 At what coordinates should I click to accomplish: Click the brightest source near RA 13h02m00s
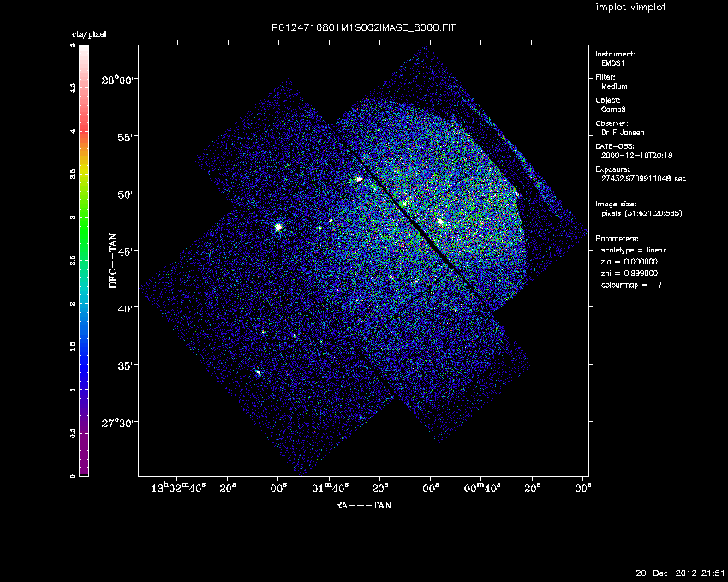[x=278, y=227]
